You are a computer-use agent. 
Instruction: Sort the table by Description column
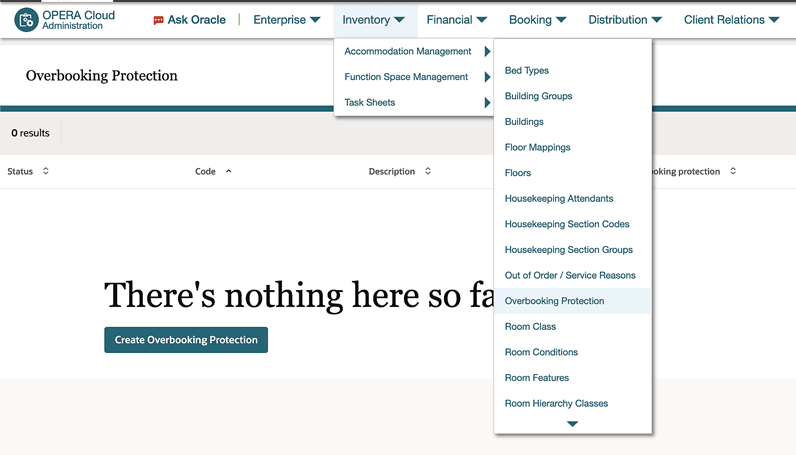click(428, 171)
